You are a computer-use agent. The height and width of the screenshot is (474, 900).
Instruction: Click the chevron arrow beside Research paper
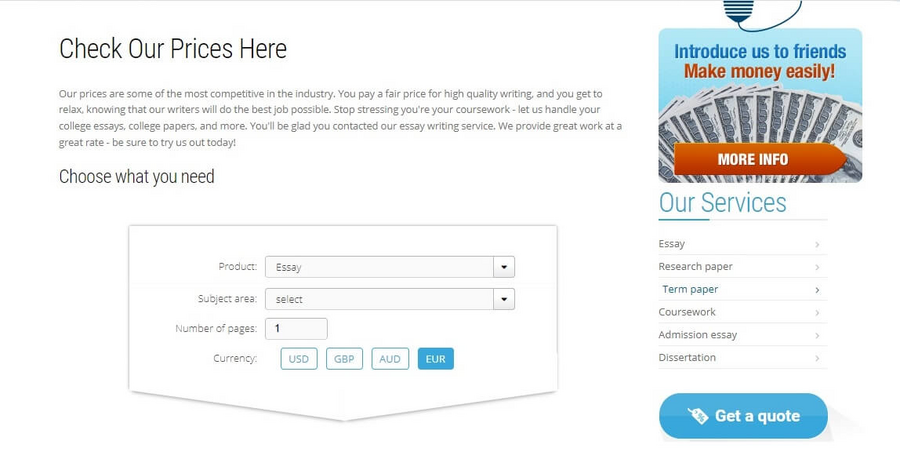[817, 267]
